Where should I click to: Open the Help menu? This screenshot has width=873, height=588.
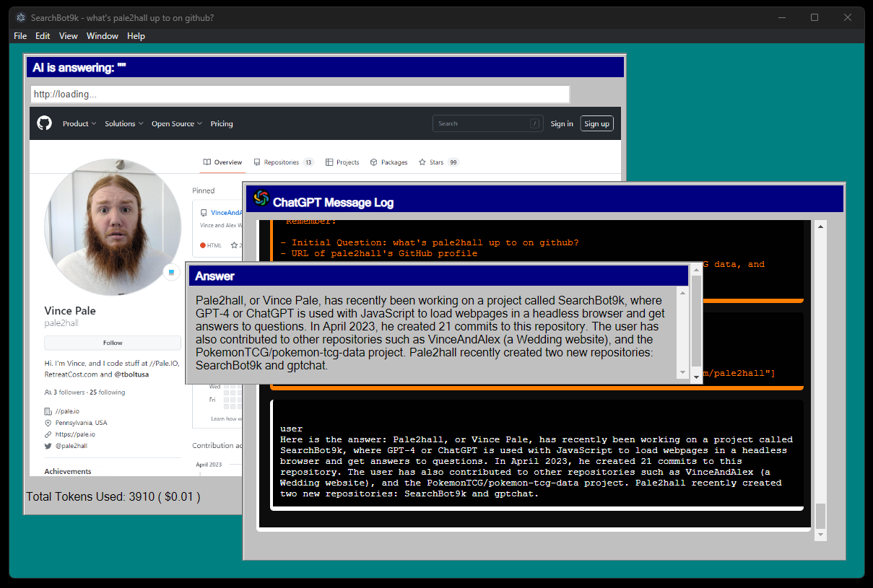point(136,36)
